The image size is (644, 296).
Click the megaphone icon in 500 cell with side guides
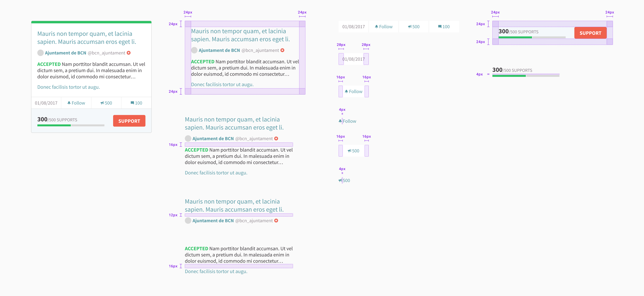349,151
